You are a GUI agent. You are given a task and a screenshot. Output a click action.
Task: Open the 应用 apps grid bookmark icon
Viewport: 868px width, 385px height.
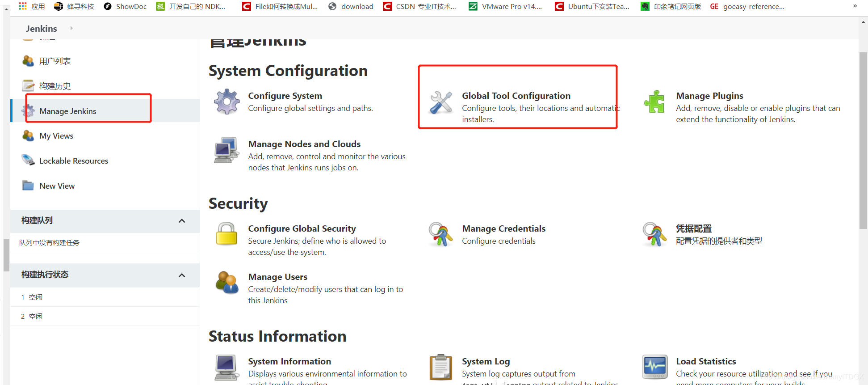23,6
